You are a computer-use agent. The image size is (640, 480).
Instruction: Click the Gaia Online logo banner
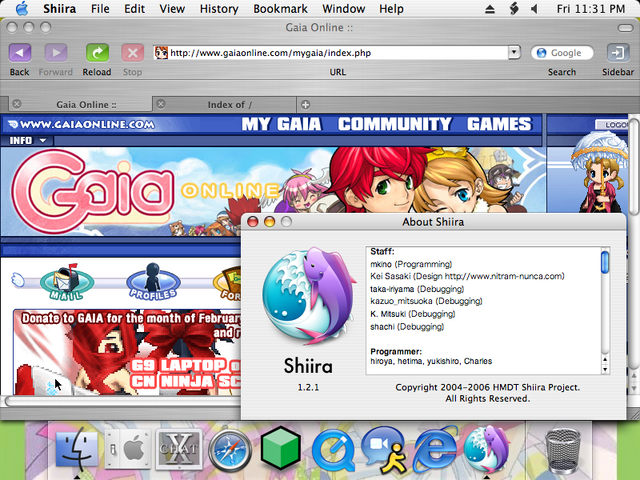point(93,192)
